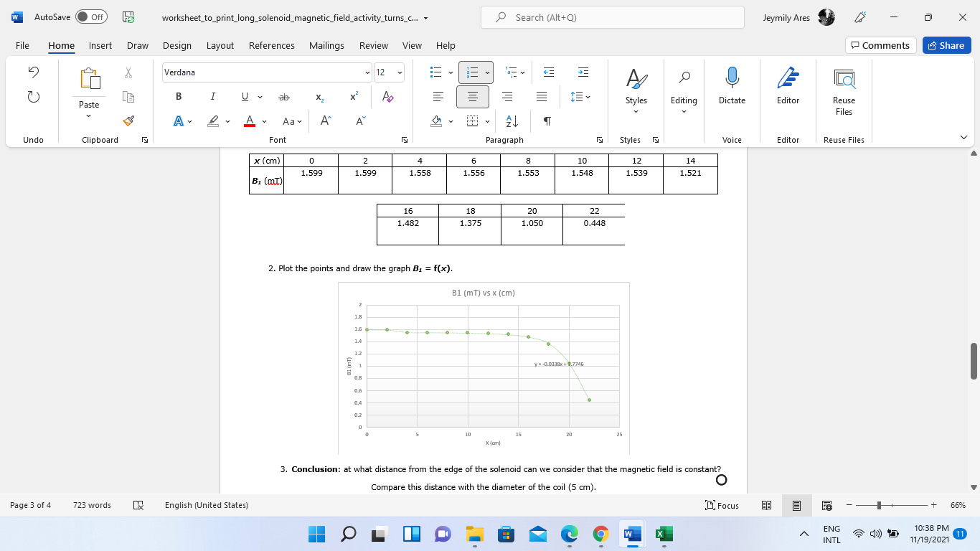
Task: Sort the selected text alphabetically
Action: coord(512,121)
